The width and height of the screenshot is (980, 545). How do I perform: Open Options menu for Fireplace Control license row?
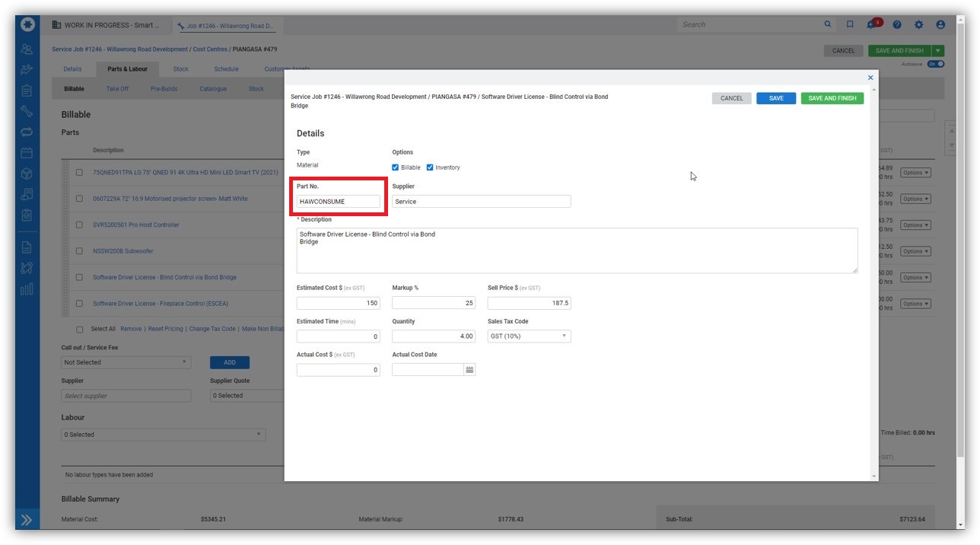point(915,304)
